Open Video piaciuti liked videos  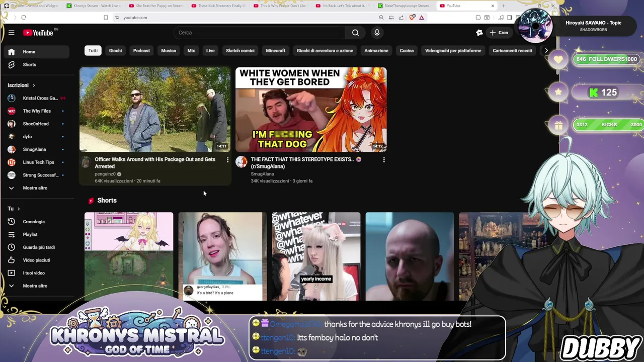point(36,260)
